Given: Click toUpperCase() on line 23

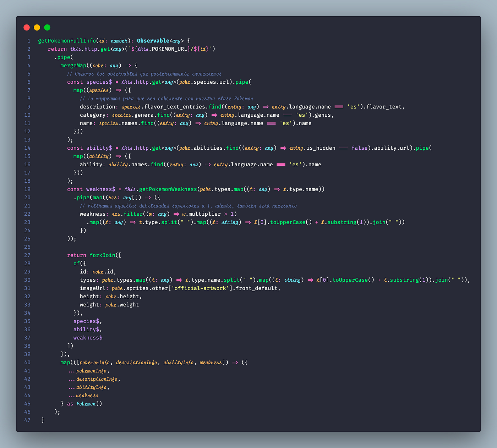Looking at the screenshot, I should coord(291,222).
